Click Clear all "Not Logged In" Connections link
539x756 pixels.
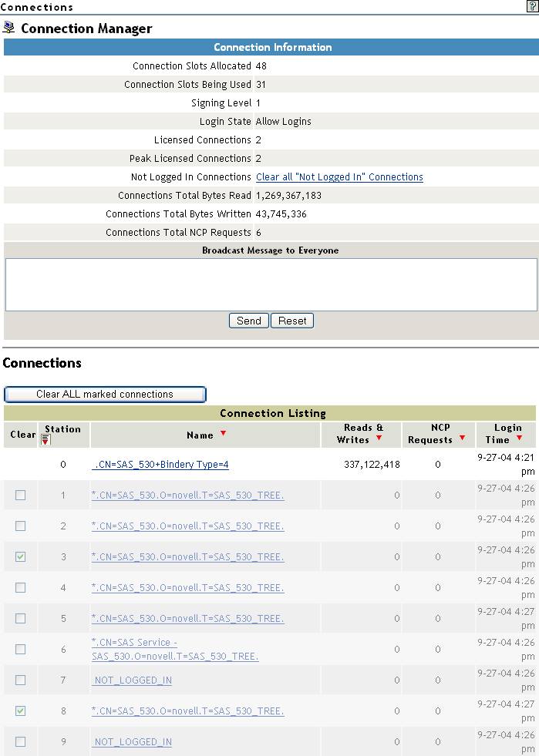340,177
